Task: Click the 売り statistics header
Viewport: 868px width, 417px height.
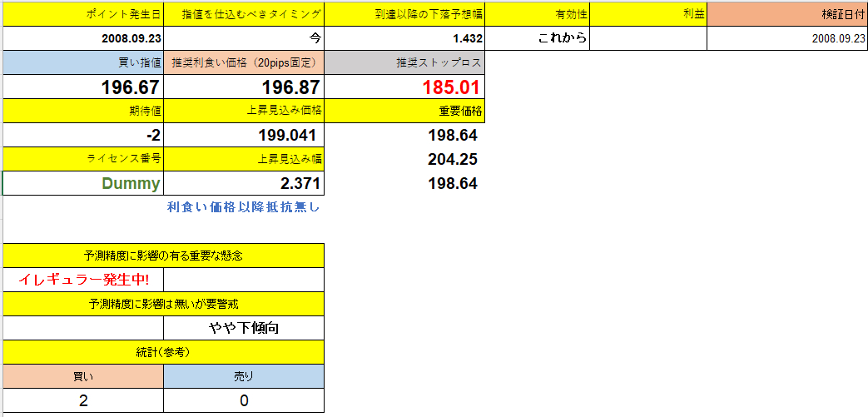Action: tap(244, 376)
